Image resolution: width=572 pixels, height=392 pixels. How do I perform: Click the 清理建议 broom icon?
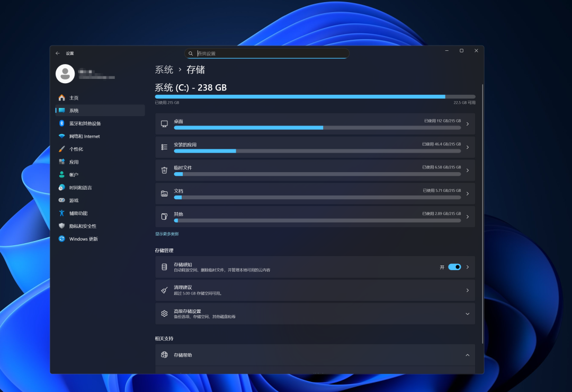(165, 290)
